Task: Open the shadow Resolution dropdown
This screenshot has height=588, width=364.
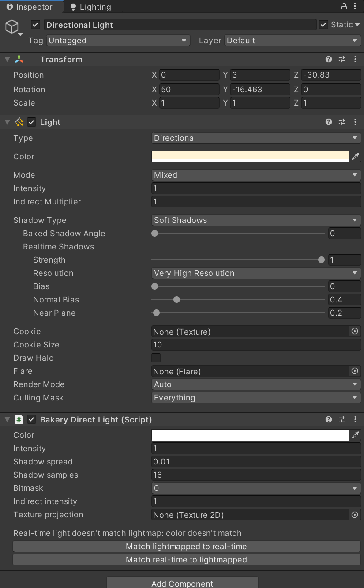Action: [x=256, y=273]
